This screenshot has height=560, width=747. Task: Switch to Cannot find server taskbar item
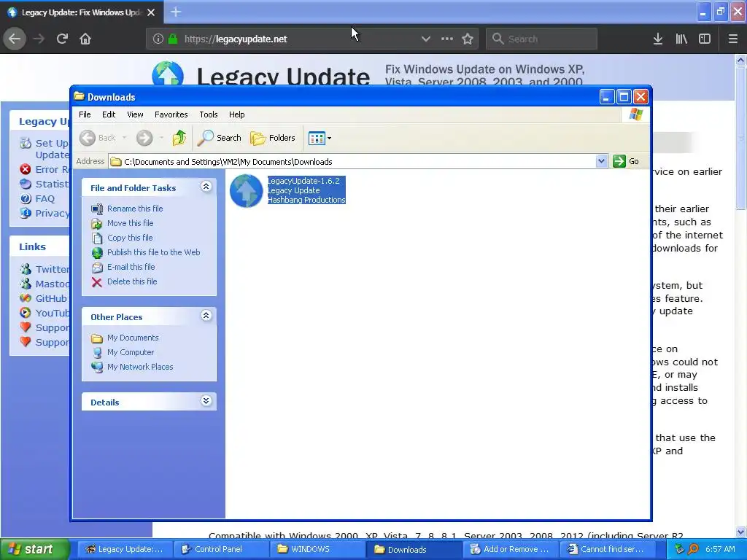click(608, 550)
